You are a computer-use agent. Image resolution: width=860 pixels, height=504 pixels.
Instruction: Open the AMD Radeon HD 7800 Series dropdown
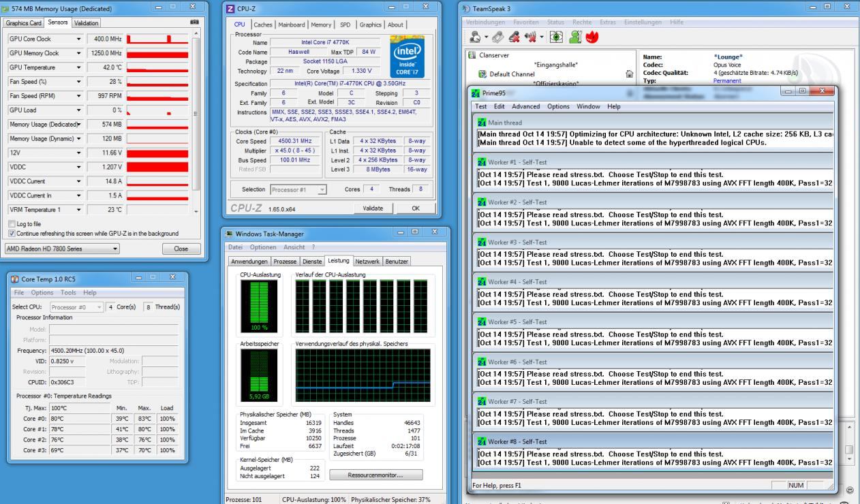63,249
